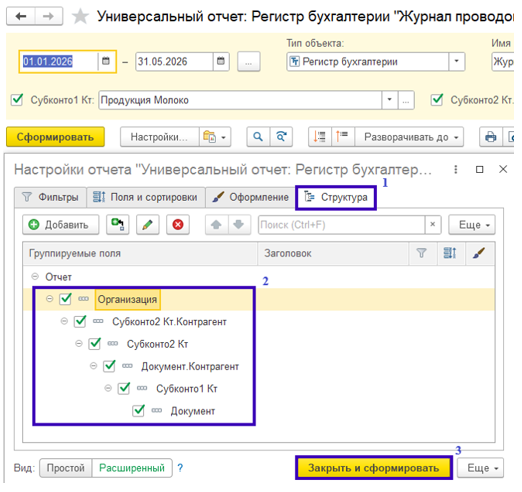Select the Документ row in structure tree
The image size is (522, 492).
(x=193, y=411)
